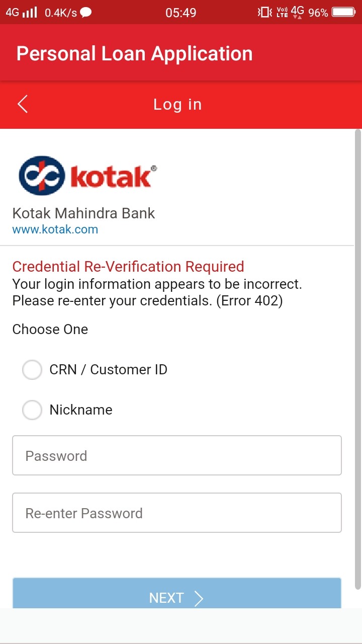
Task: Tap the battery icon in status bar
Action: [x=344, y=12]
